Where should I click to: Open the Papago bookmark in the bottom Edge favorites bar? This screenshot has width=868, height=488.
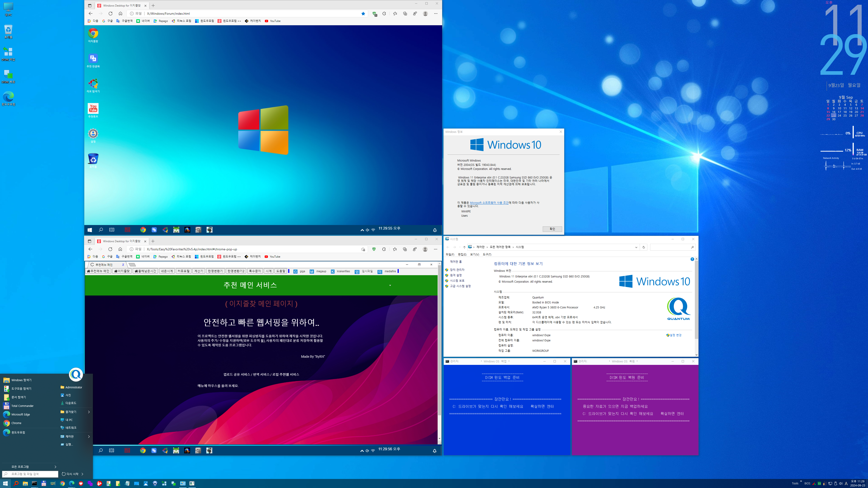[x=160, y=257]
